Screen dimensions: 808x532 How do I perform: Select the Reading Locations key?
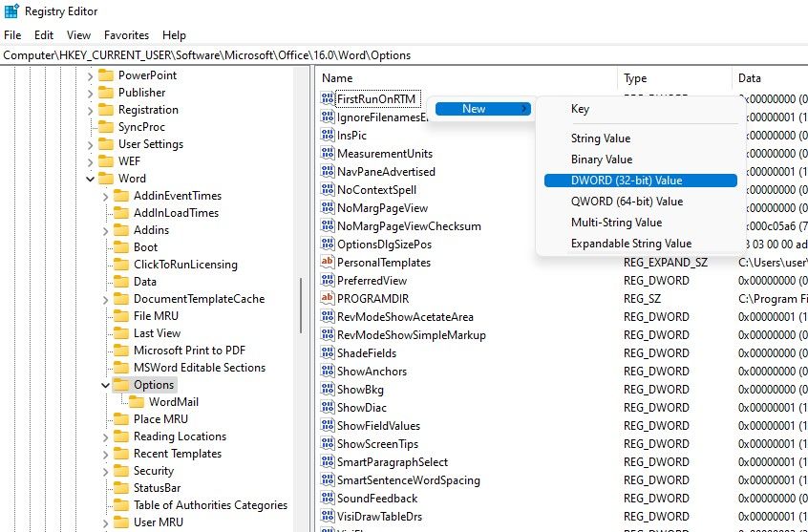[x=180, y=436]
